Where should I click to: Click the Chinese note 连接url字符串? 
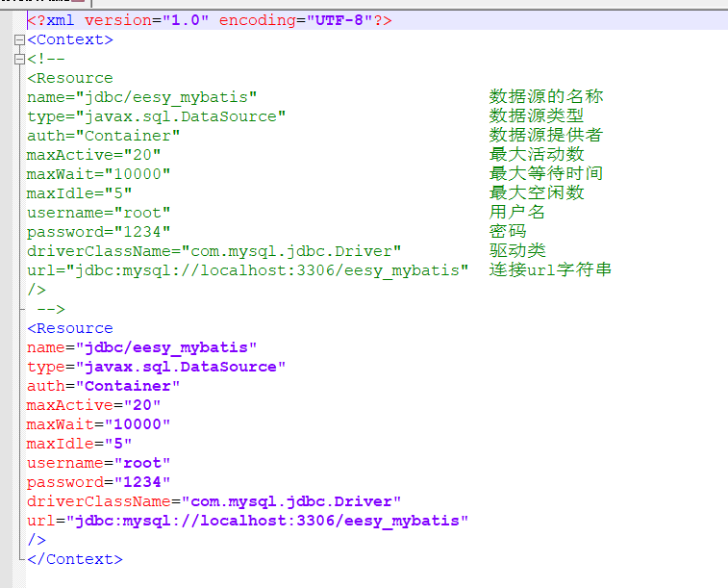(x=550, y=269)
